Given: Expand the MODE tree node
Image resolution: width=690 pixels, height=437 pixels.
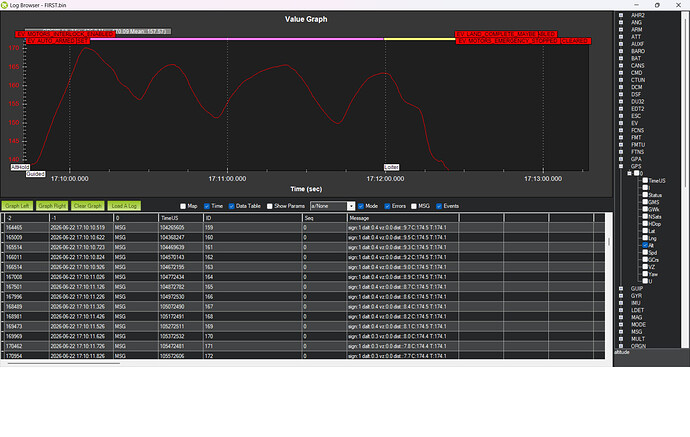Looking at the screenshot, I should pos(621,324).
